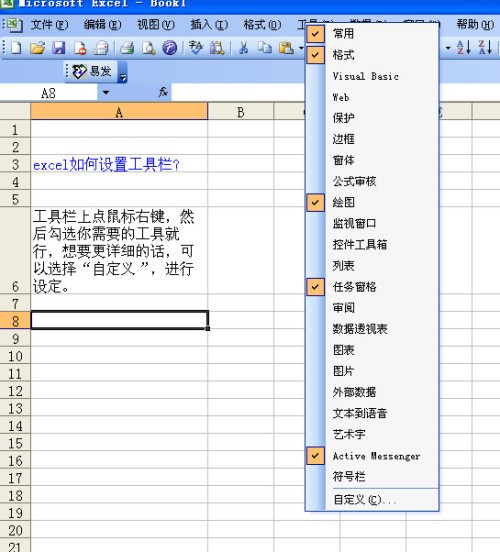Select column A header
This screenshot has height=552, width=500.
(x=119, y=112)
